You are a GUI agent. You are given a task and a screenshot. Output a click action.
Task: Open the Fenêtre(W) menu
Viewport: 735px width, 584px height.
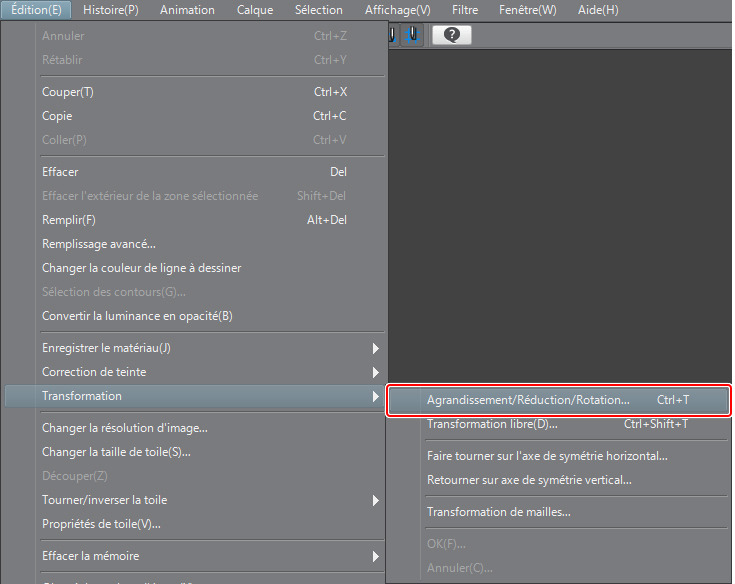pos(527,10)
